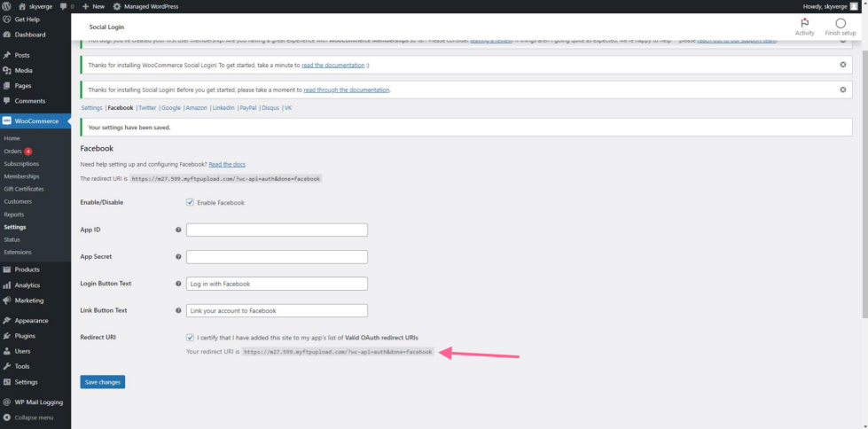This screenshot has height=429, width=868.
Task: Open the comments bubble in admin bar
Action: [66, 6]
